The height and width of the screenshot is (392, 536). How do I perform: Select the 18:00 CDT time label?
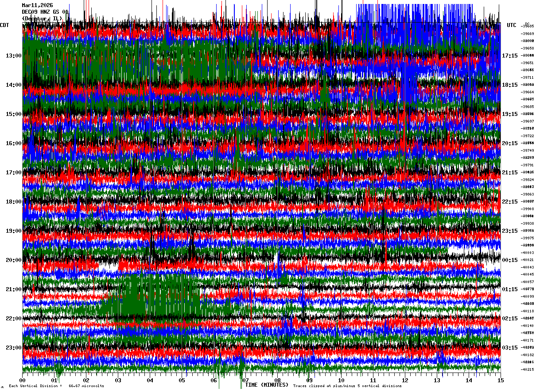(x=14, y=202)
